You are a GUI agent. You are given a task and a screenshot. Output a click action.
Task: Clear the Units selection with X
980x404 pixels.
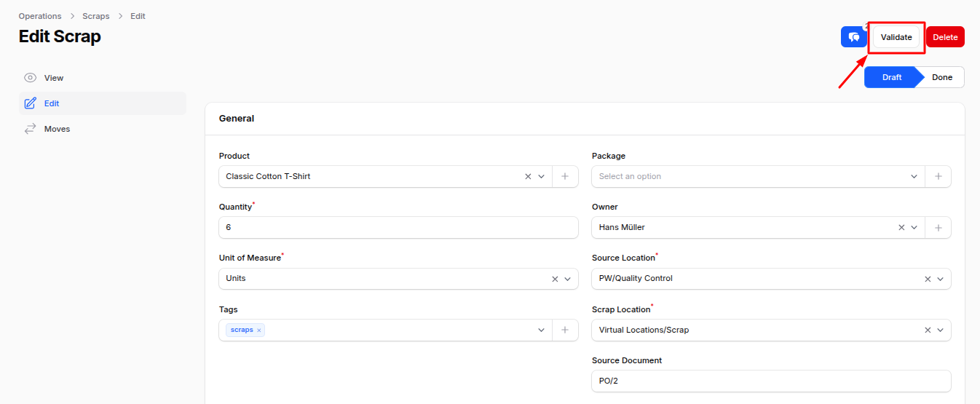[555, 279]
